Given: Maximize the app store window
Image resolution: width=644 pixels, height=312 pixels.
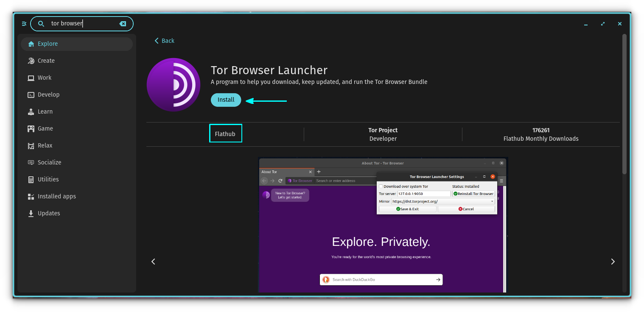Looking at the screenshot, I should point(603,24).
